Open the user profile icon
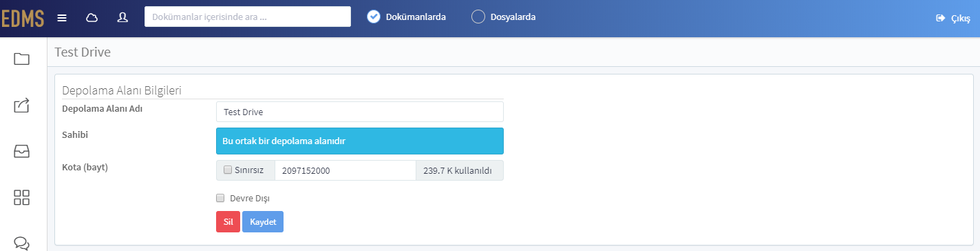This screenshot has height=251, width=980. [122, 17]
